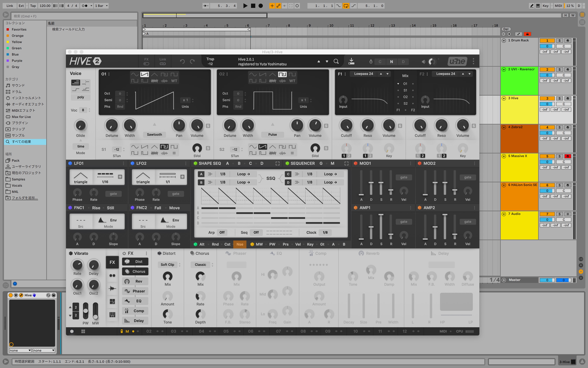The height and width of the screenshot is (368, 588).
Task: Open Hive's three-dot main menu
Action: (x=473, y=61)
